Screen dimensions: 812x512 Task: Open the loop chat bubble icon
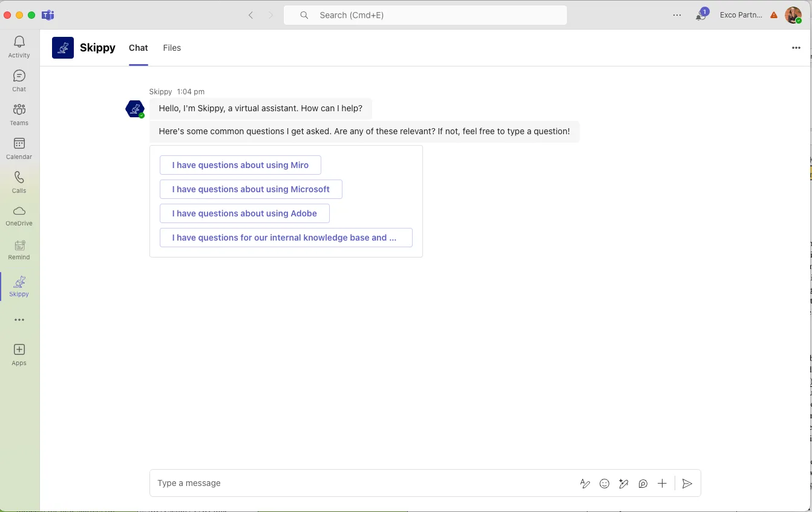pos(643,484)
